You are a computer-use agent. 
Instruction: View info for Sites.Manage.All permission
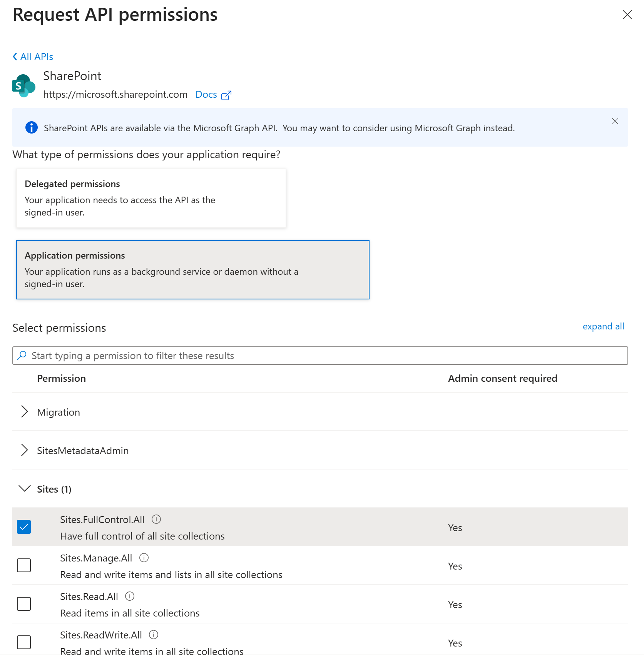pyautogui.click(x=144, y=558)
